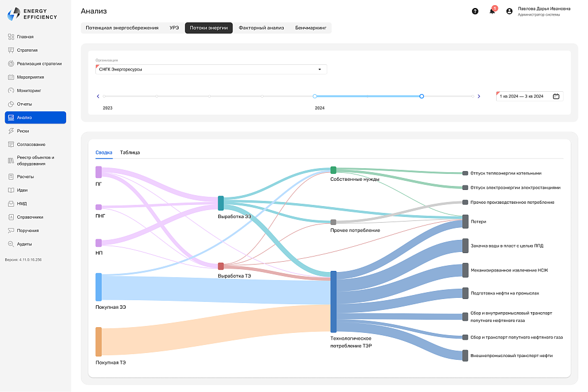Select Анализ in sidebar

coord(35,117)
